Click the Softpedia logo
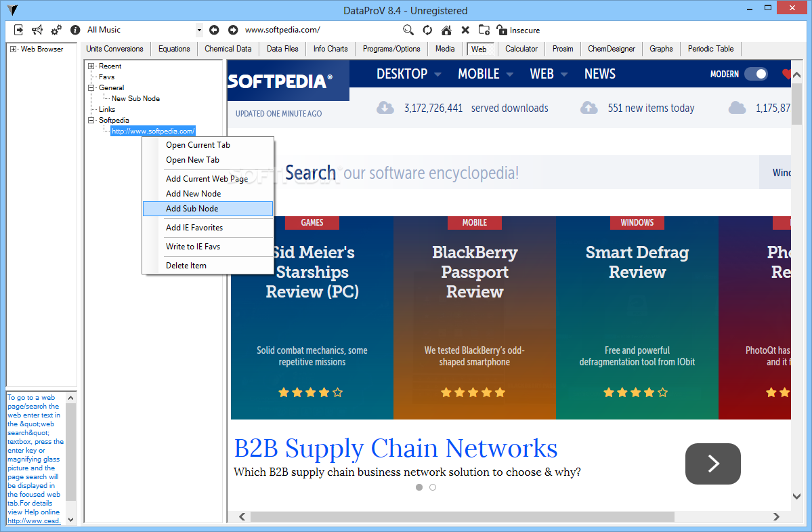The width and height of the screenshot is (812, 532). pos(280,81)
